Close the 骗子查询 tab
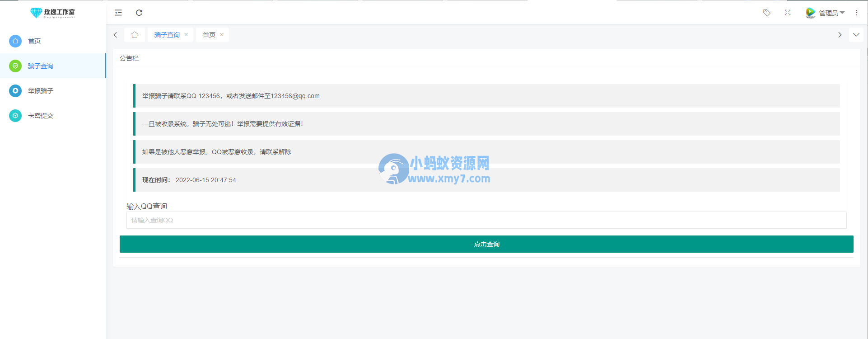This screenshot has height=339, width=868. 186,35
